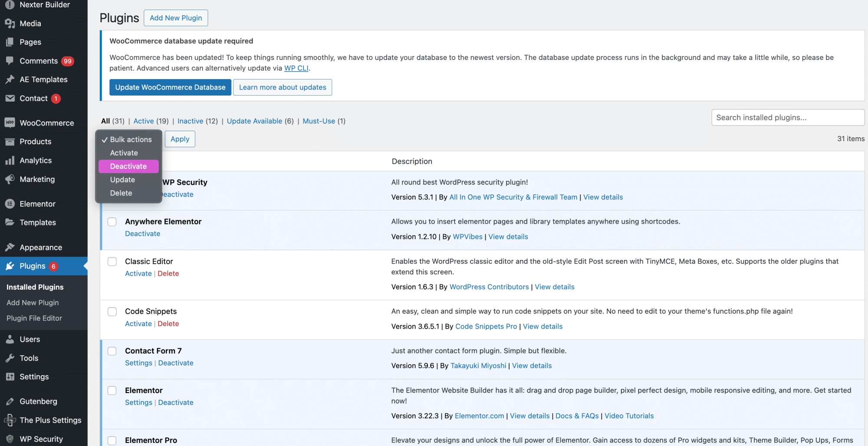
Task: Select the Anywhere Elementor checkbox
Action: [x=112, y=222]
